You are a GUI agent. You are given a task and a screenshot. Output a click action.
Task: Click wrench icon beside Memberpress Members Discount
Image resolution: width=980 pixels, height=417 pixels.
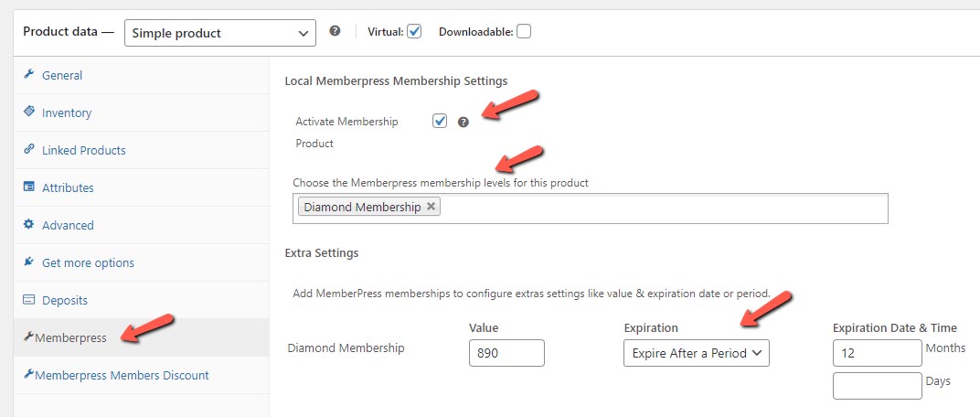[x=28, y=375]
